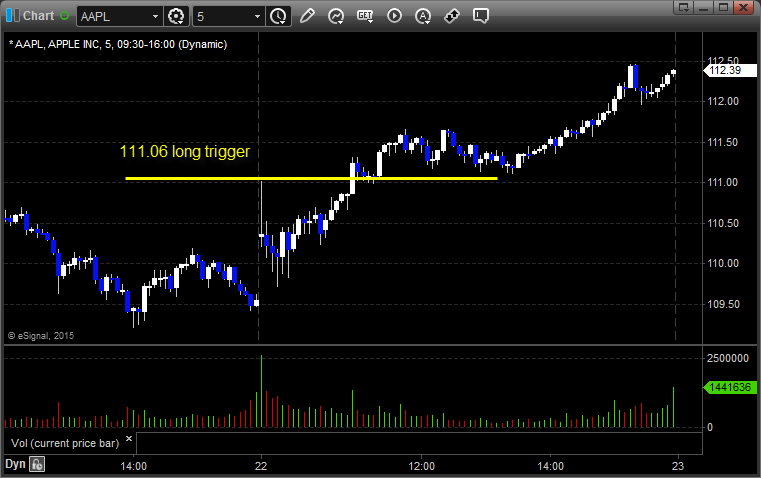Close the Vol study panel with X

[129, 439]
